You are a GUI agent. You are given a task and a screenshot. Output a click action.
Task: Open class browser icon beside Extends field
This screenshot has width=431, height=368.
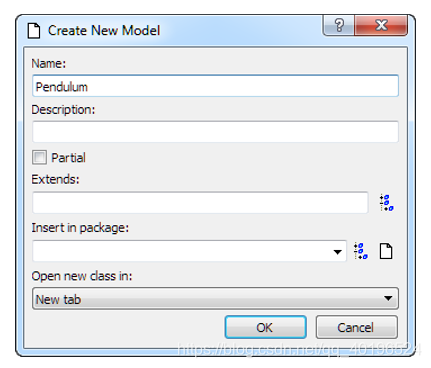point(386,203)
